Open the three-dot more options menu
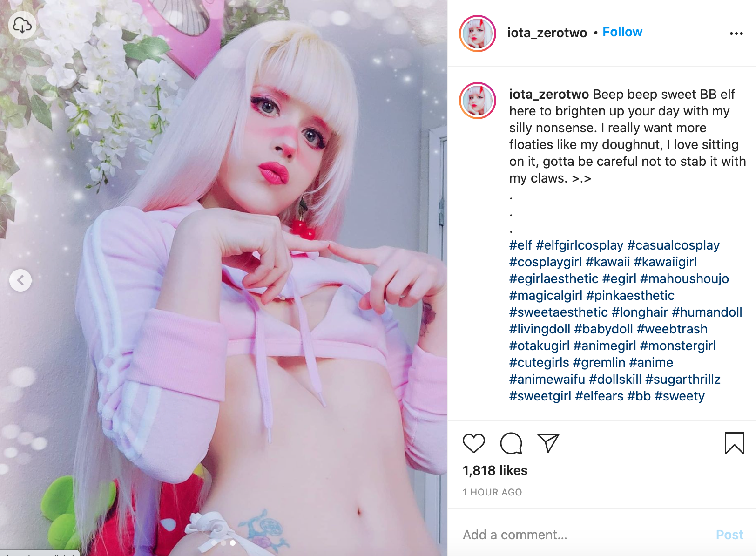756x556 pixels. coord(736,34)
